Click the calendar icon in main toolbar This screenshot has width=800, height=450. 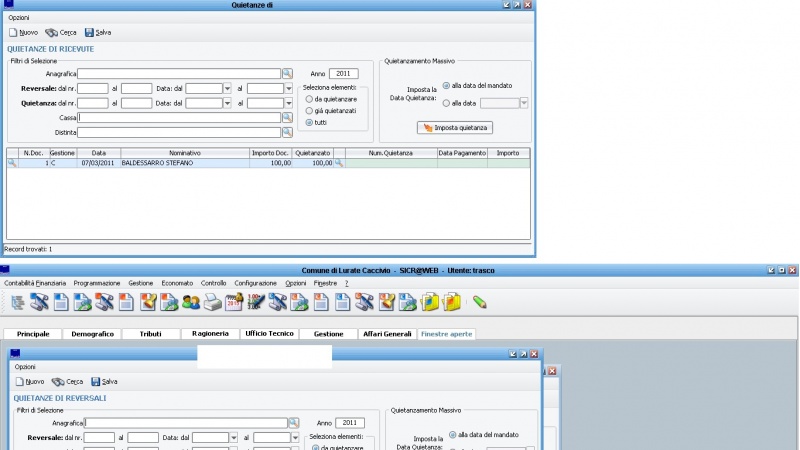click(234, 302)
